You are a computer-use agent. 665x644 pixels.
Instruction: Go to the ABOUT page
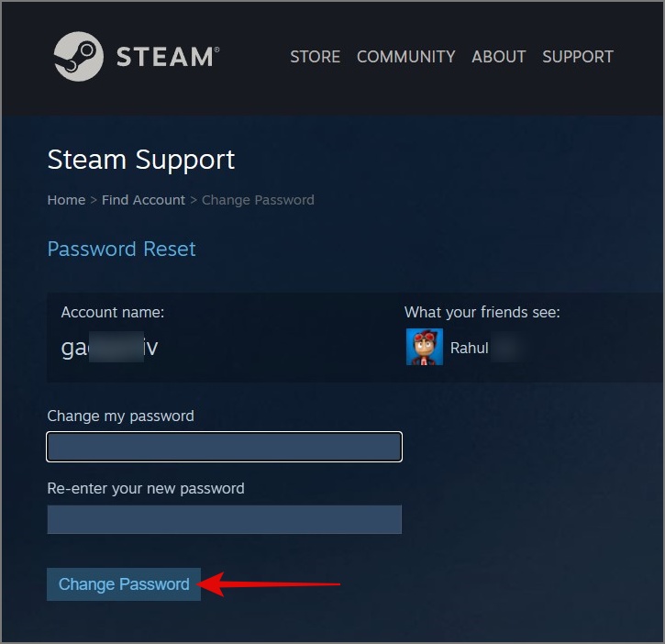pos(499,57)
